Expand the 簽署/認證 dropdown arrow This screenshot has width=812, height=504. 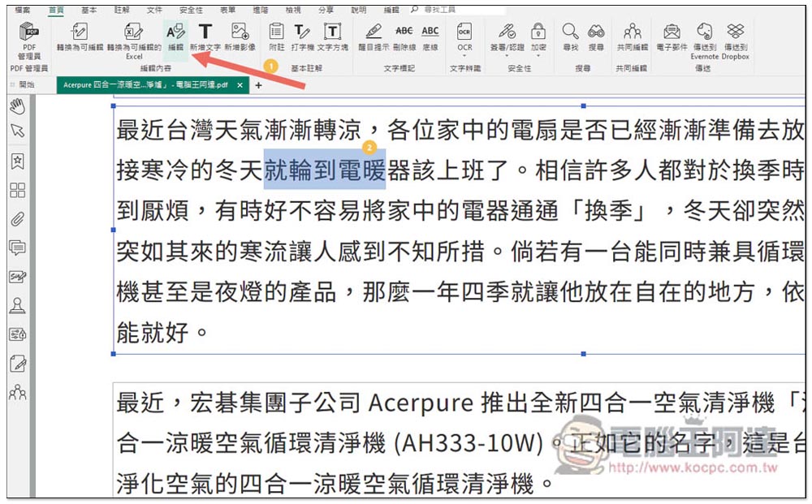coord(507,55)
